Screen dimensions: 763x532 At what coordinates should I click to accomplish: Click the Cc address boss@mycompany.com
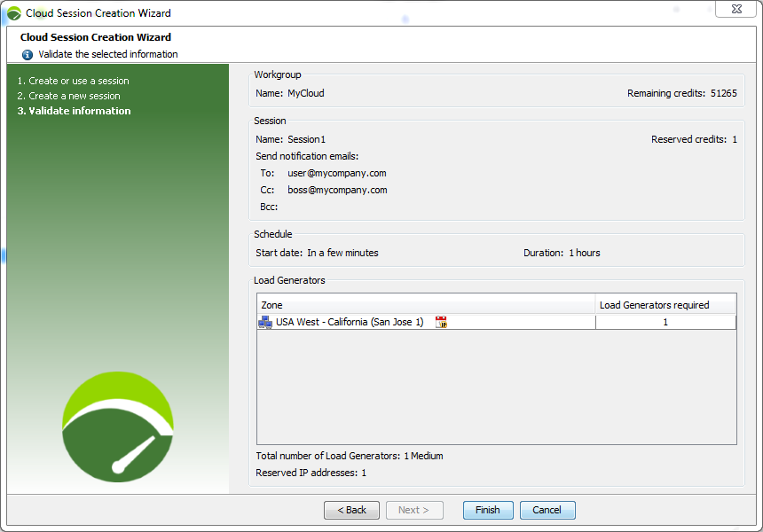click(x=337, y=190)
